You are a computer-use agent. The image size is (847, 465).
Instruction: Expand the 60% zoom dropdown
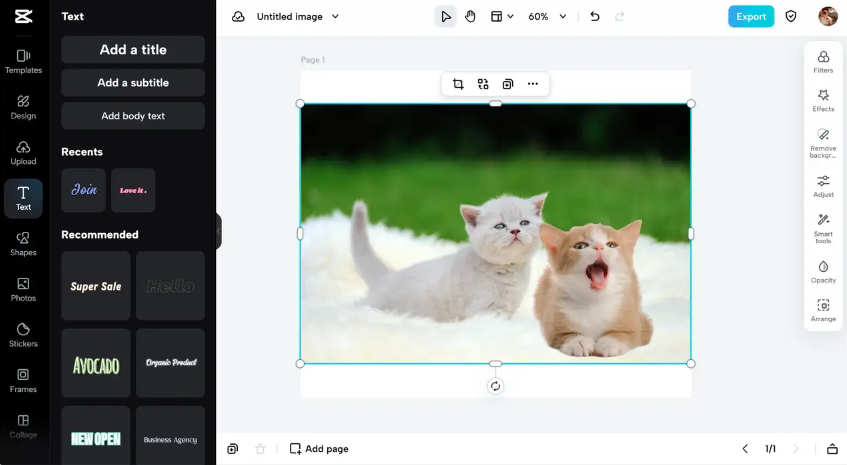click(x=562, y=17)
